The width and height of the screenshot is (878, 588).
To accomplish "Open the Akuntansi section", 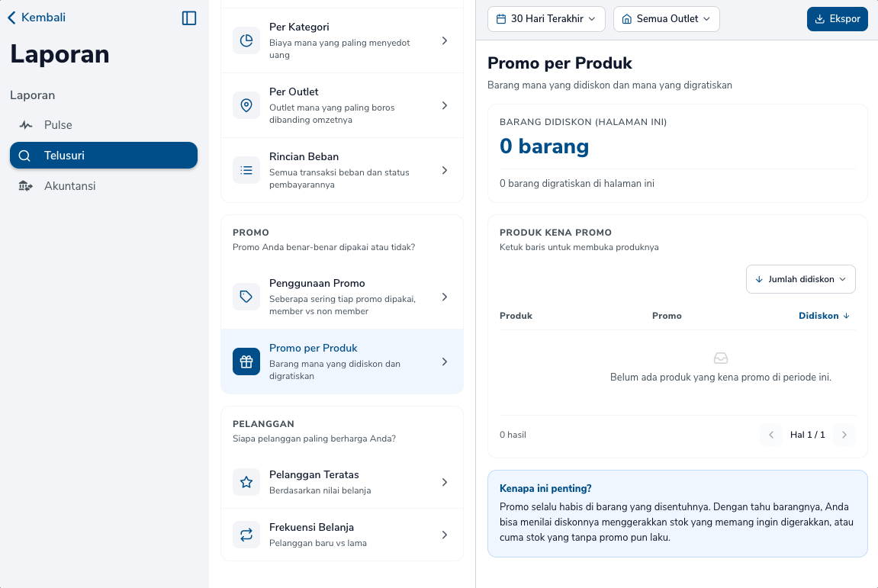I will point(104,186).
